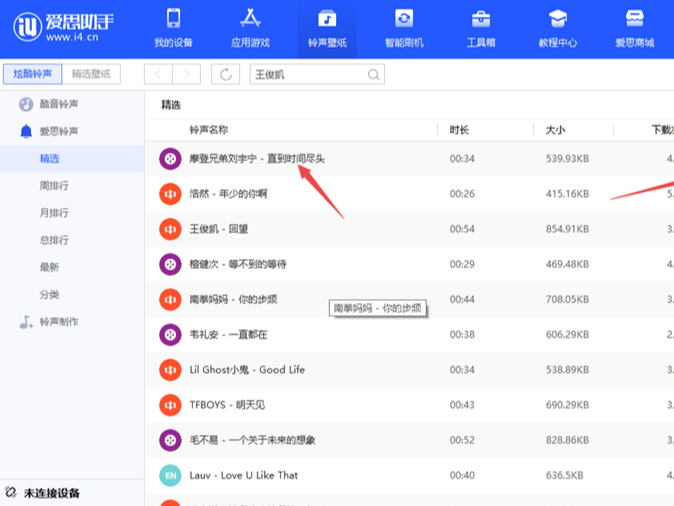
Task: Click the 未连接设备 status icon
Action: 11,492
